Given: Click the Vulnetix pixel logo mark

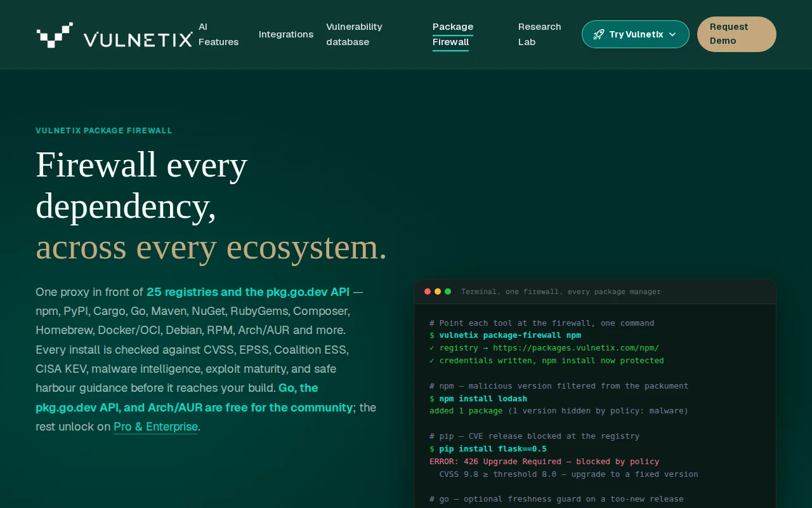Looking at the screenshot, I should tap(55, 35).
